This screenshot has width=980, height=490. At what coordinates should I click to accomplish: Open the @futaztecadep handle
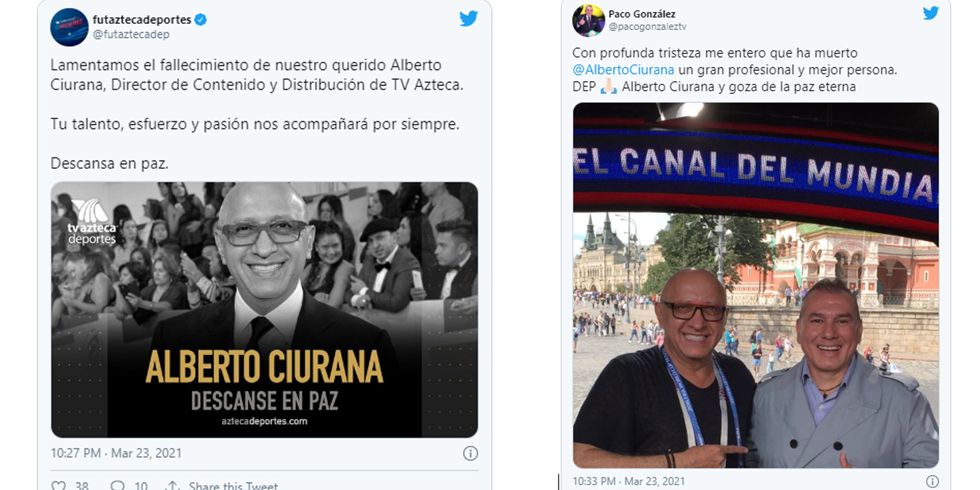[131, 34]
